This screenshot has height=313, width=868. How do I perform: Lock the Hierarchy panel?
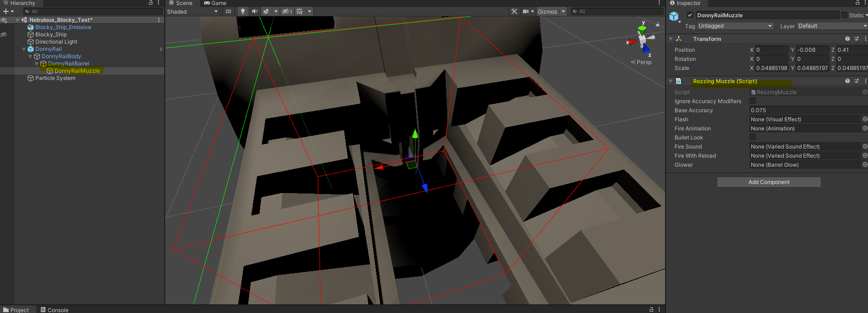(151, 3)
